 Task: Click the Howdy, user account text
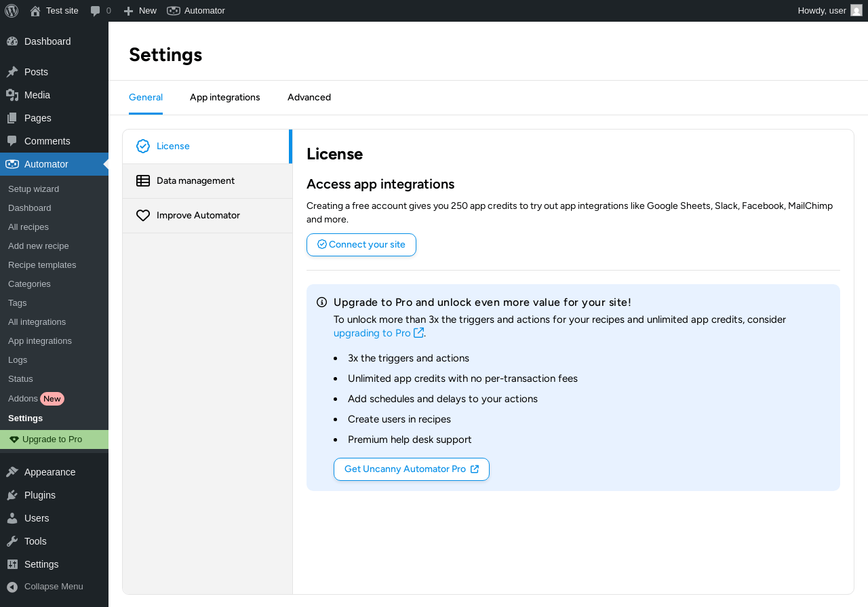click(822, 11)
